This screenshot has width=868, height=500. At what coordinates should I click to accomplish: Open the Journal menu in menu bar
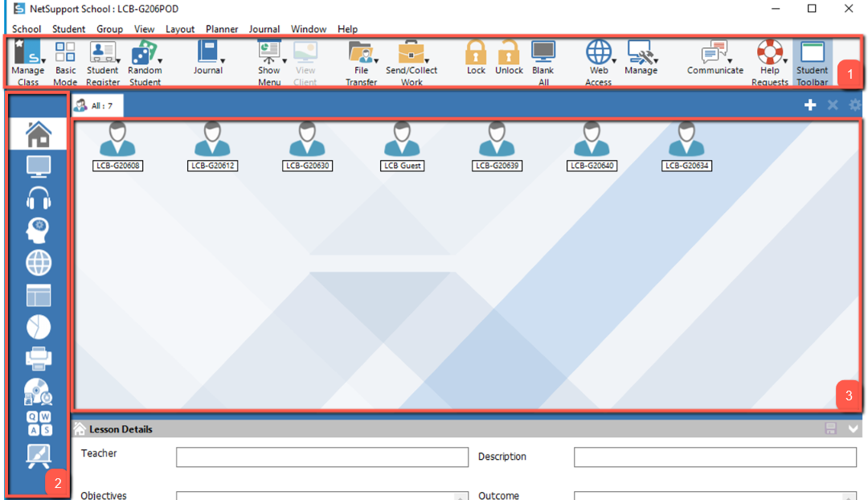point(264,29)
